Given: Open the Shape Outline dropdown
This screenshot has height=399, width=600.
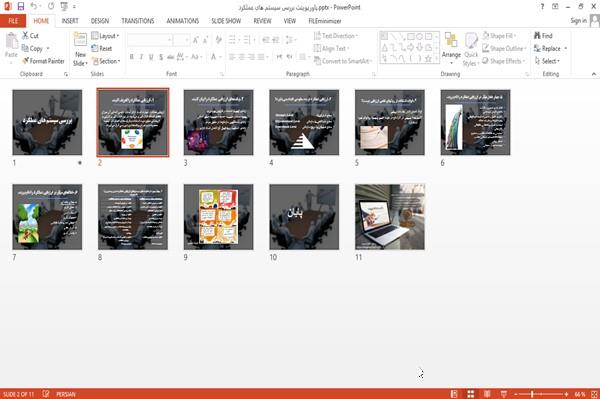Looking at the screenshot, I should tap(504, 49).
